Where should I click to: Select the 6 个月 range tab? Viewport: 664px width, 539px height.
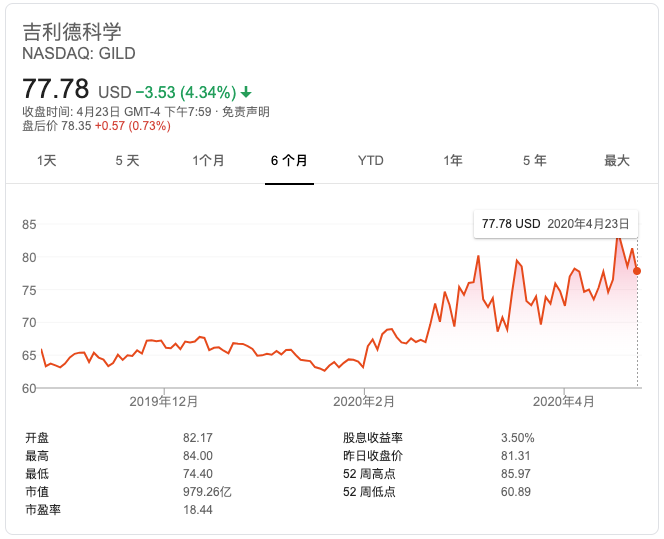[x=289, y=160]
